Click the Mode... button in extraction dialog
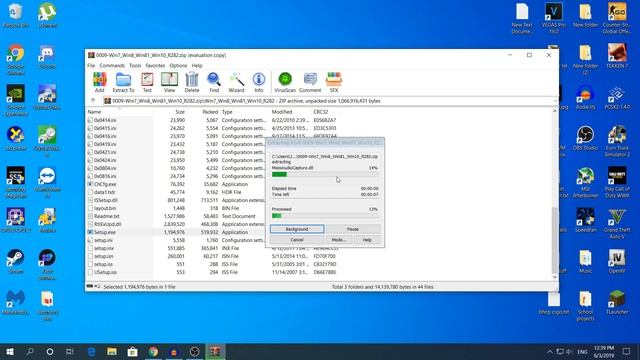Viewport: 640px width, 360px height. 339,240
